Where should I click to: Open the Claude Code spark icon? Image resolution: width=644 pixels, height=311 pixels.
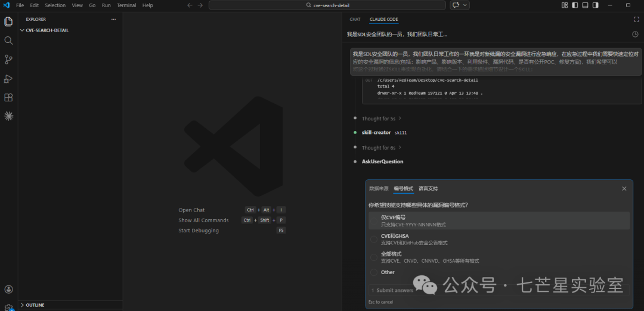[x=8, y=116]
